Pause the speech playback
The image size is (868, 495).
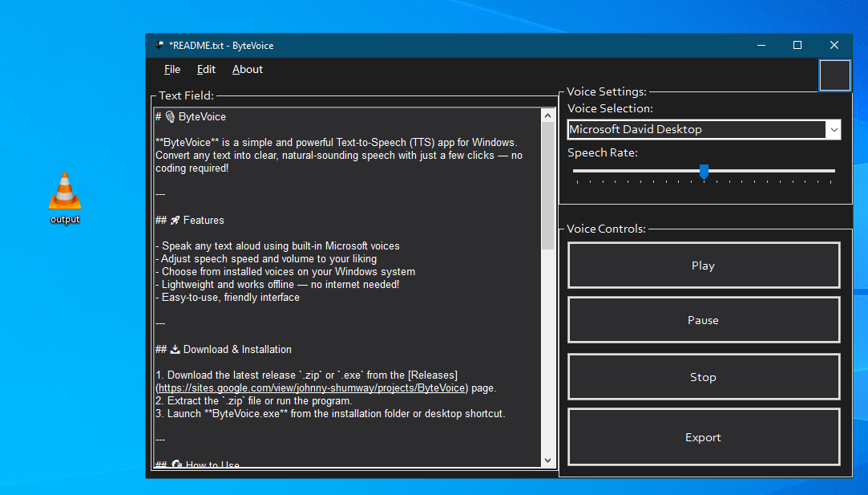pyautogui.click(x=704, y=320)
